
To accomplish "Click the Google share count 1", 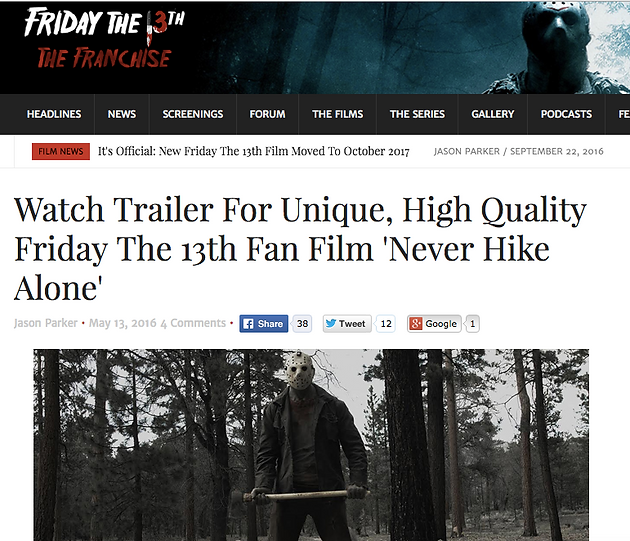I will click(472, 324).
